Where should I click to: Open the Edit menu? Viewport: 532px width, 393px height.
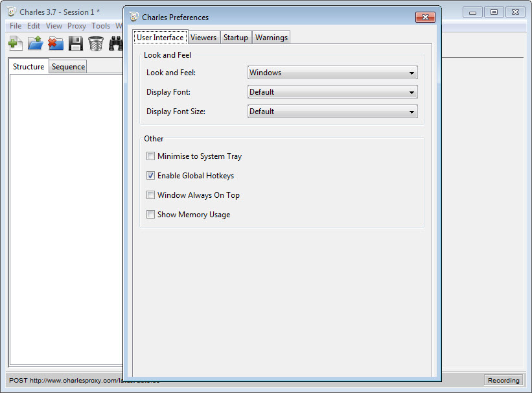[34, 26]
